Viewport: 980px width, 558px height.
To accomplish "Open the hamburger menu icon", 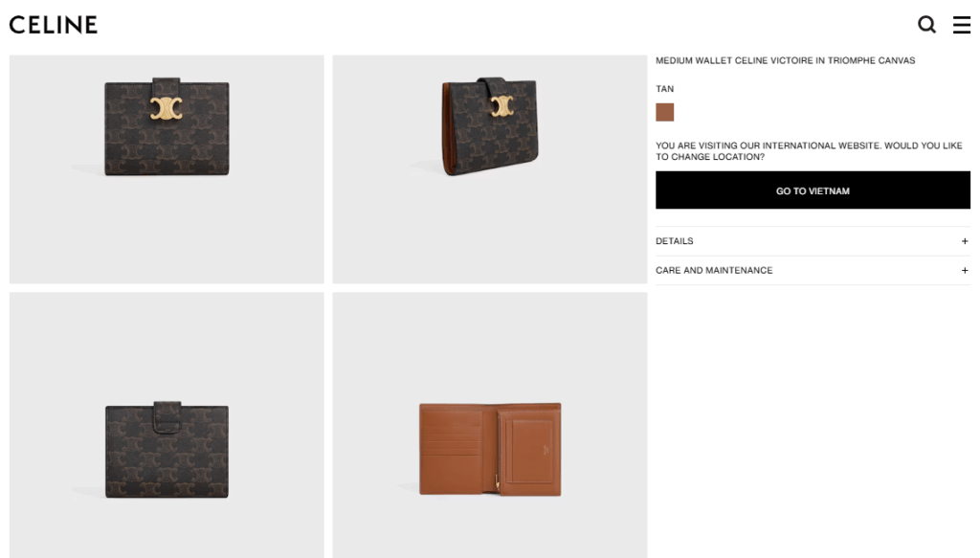I will pyautogui.click(x=961, y=25).
